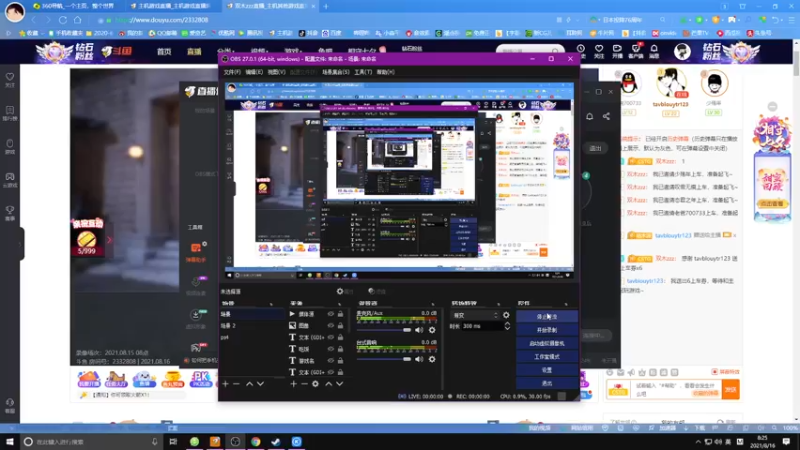Viewport: 800px width, 450px height.
Task: Click the Douyu chat message input box
Action: point(678,390)
